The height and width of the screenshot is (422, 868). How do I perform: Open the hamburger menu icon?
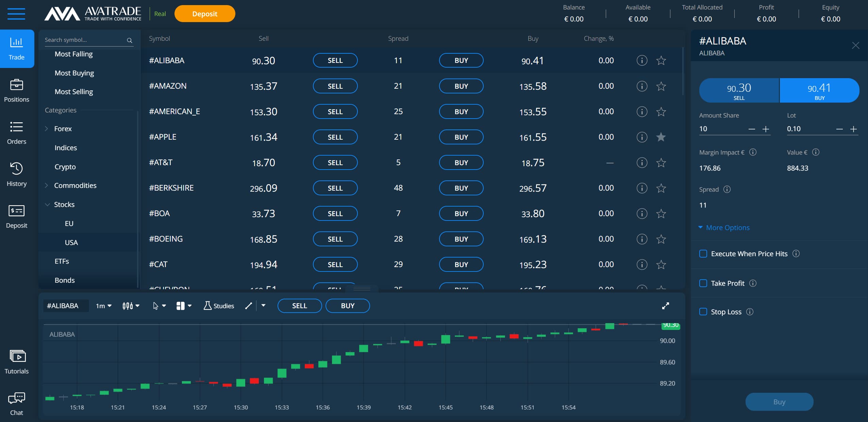click(16, 14)
